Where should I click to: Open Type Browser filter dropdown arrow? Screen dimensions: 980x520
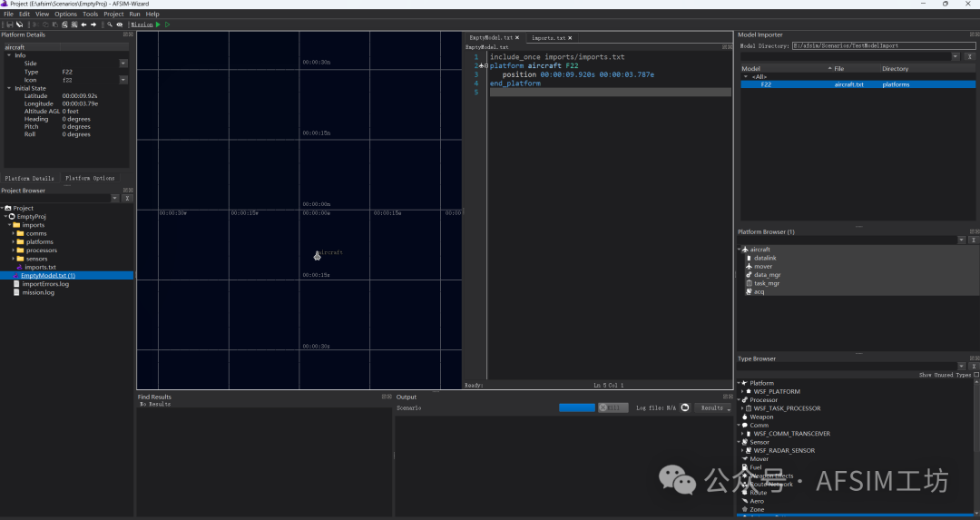point(962,367)
